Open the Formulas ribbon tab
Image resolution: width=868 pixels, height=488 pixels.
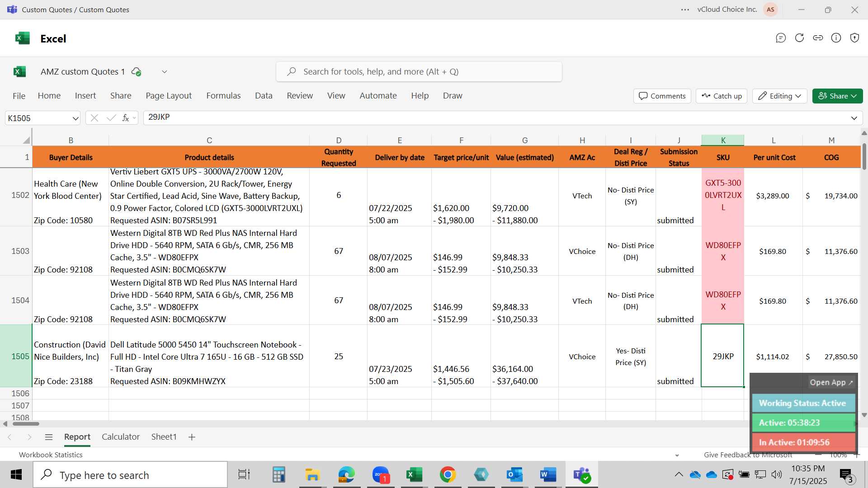pyautogui.click(x=223, y=96)
